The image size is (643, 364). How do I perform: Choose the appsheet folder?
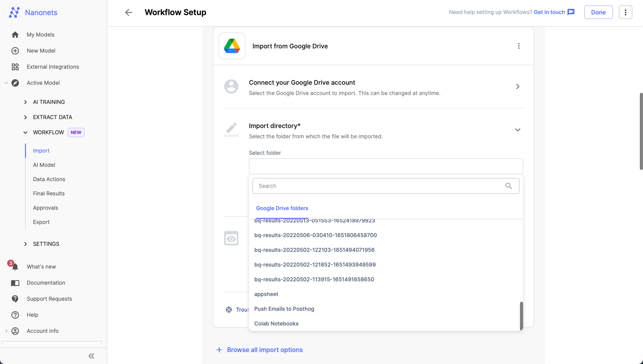(266, 294)
